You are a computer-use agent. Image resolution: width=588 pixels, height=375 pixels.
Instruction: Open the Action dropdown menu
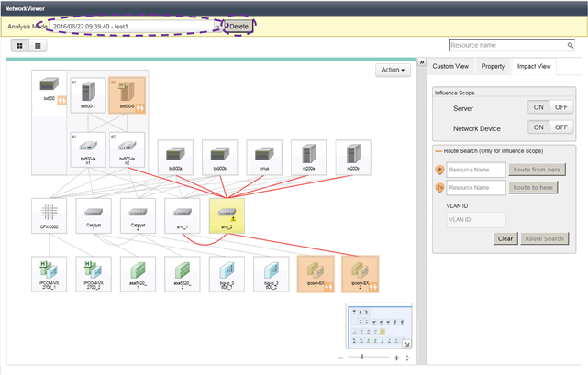click(x=392, y=70)
